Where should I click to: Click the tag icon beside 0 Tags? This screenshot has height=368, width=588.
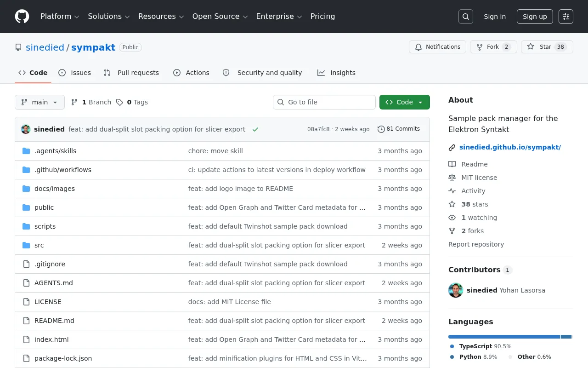click(x=119, y=102)
